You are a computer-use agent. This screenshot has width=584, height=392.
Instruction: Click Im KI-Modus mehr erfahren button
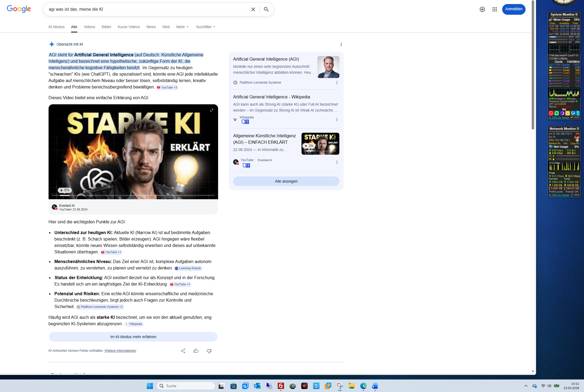click(x=133, y=337)
